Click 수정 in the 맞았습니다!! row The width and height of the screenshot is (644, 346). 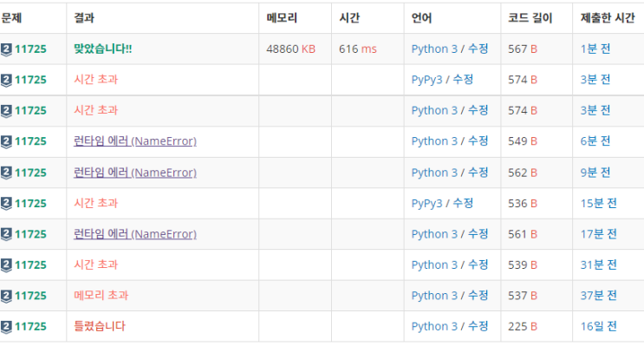pyautogui.click(x=478, y=49)
